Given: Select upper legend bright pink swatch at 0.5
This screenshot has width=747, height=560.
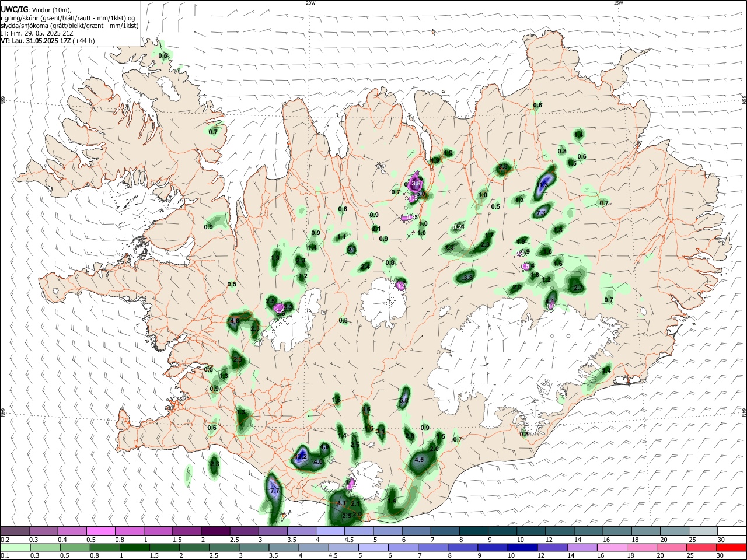Looking at the screenshot, I should click(x=100, y=531).
